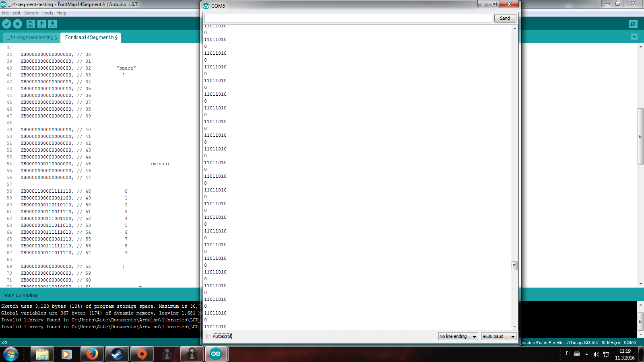Click the Verify sketch checkmark icon

pos(6,24)
